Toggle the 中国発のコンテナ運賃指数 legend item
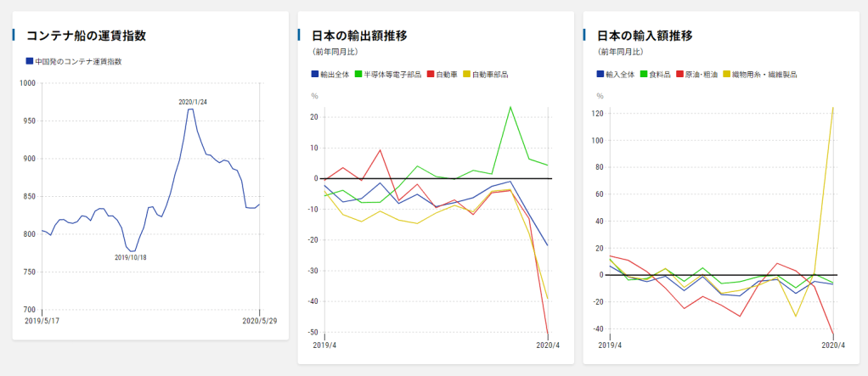868x376 pixels. [x=78, y=62]
